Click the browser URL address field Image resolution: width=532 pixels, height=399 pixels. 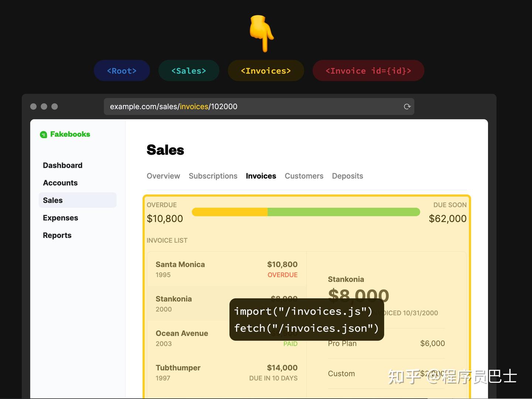click(251, 106)
